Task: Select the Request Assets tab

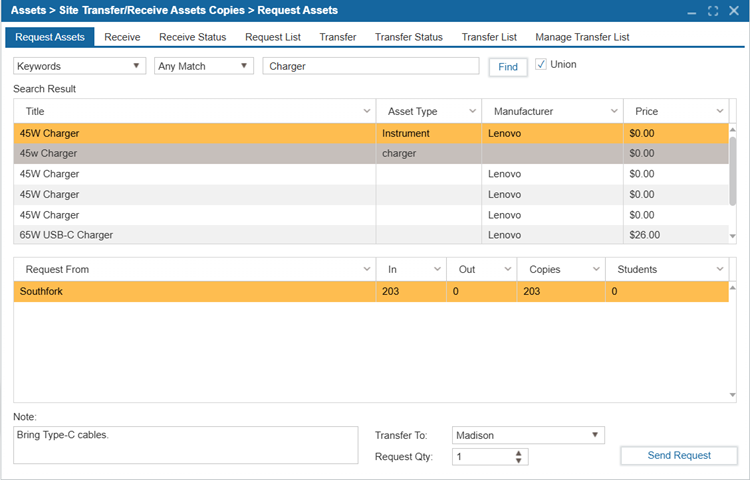Action: (x=50, y=37)
